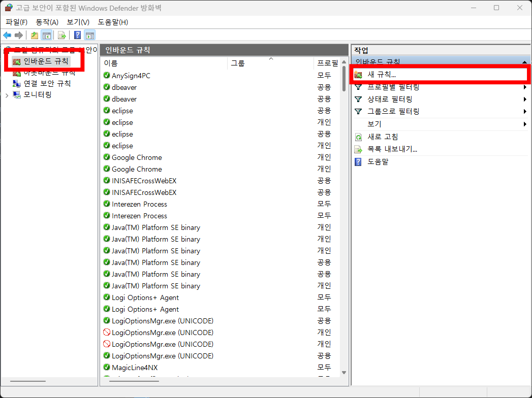Image resolution: width=532 pixels, height=398 pixels.
Task: Expand the 모니터링 tree node
Action: tap(7, 95)
